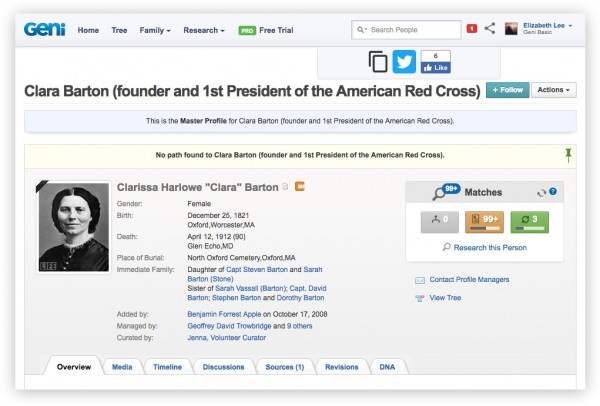This screenshot has width=600, height=406.
Task: Expand the Family menu
Action: tap(155, 30)
